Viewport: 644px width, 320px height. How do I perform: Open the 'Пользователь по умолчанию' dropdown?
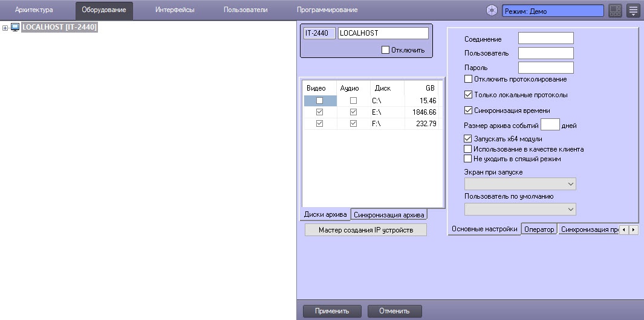[520, 209]
